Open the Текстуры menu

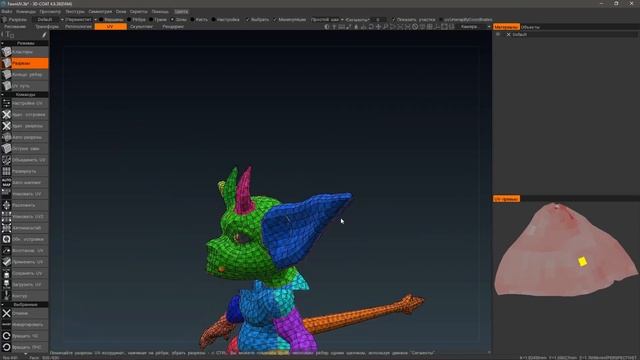(75, 11)
